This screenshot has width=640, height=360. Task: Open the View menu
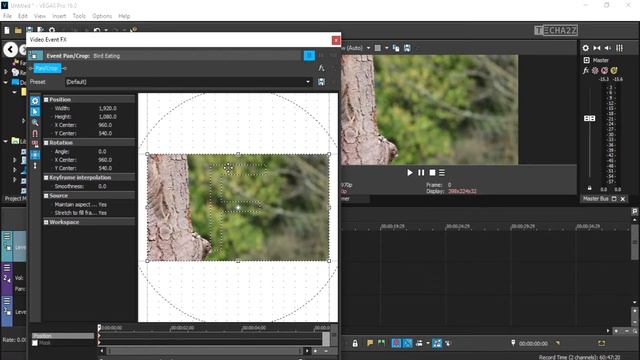coord(40,16)
